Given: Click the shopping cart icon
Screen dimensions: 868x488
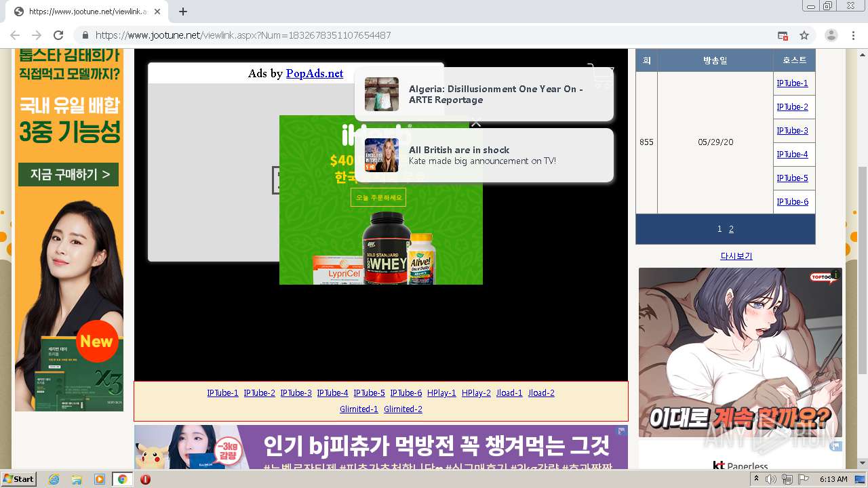Looking at the screenshot, I should click(600, 76).
